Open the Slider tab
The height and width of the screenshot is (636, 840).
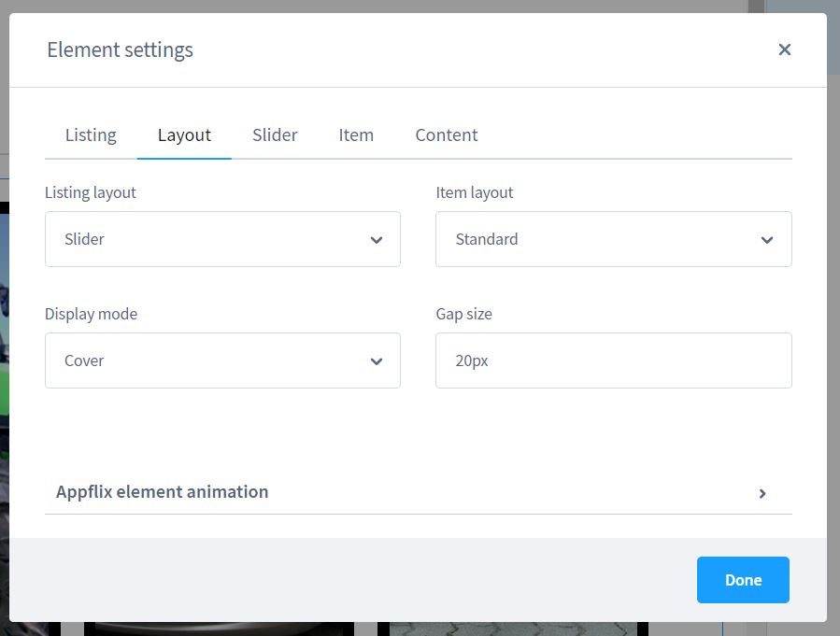(x=275, y=135)
